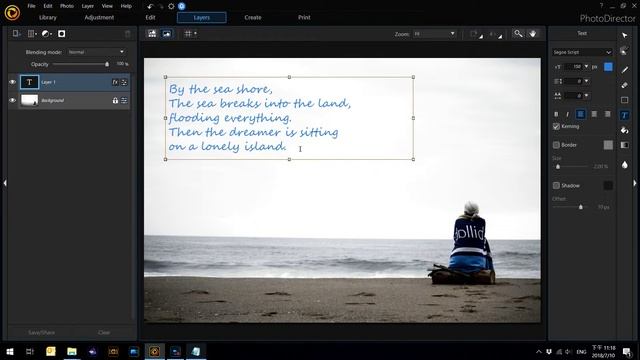Open the adjustment layer dropdown

(47, 34)
